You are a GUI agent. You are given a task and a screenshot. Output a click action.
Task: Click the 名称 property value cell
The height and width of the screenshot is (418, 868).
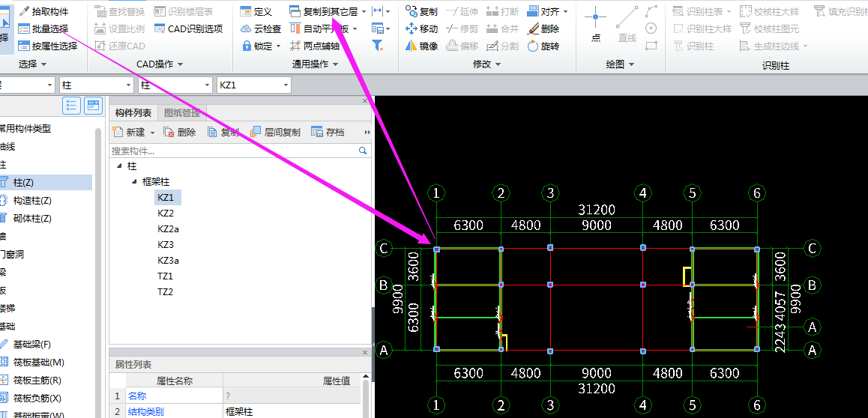pos(292,396)
